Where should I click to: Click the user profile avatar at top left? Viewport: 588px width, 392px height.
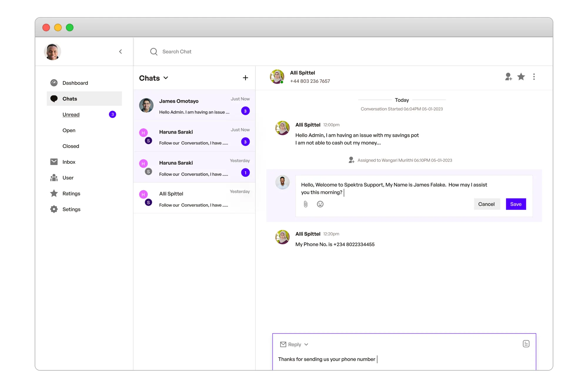(x=53, y=52)
